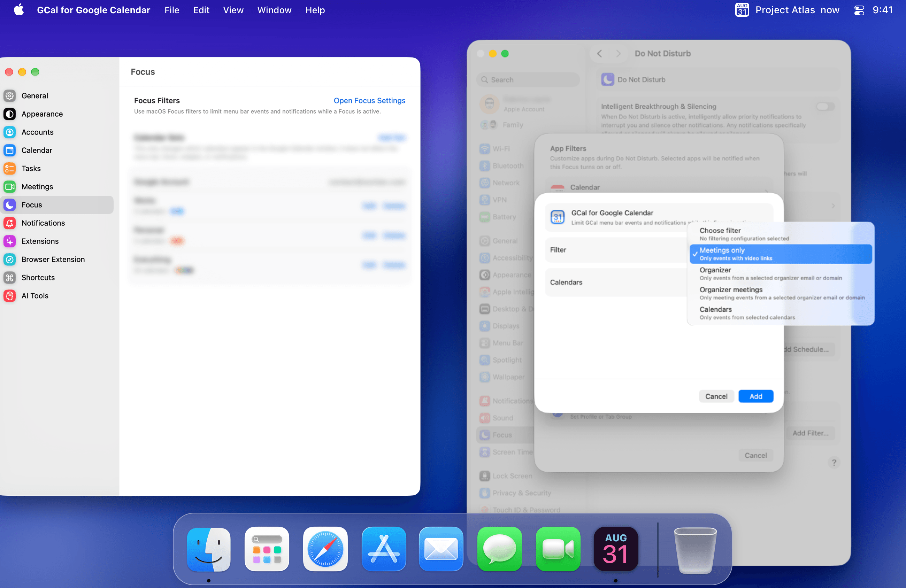Open Spotlight in System Settings sidebar

501,359
